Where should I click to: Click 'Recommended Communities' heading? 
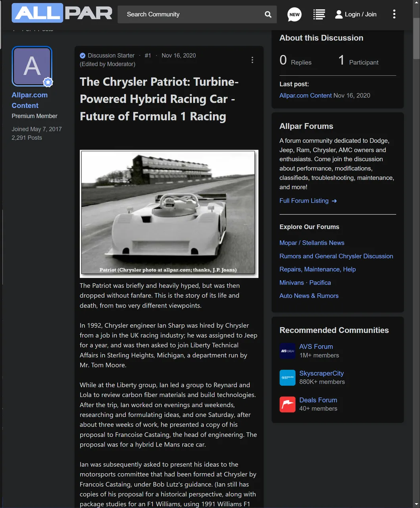point(334,330)
